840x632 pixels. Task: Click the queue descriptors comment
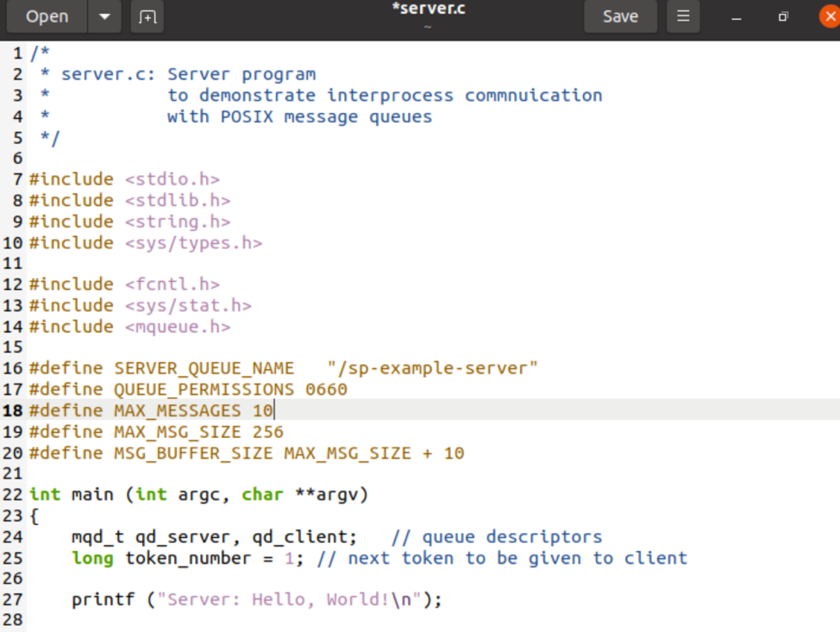496,537
